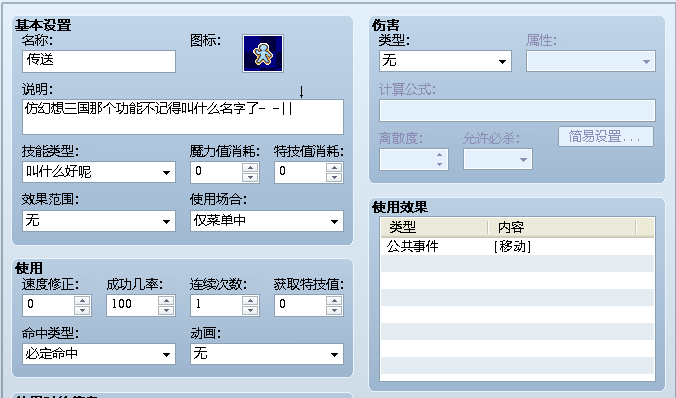Image resolution: width=676 pixels, height=398 pixels.
Task: Increase 获取特技值 with up arrow
Action: click(x=334, y=301)
